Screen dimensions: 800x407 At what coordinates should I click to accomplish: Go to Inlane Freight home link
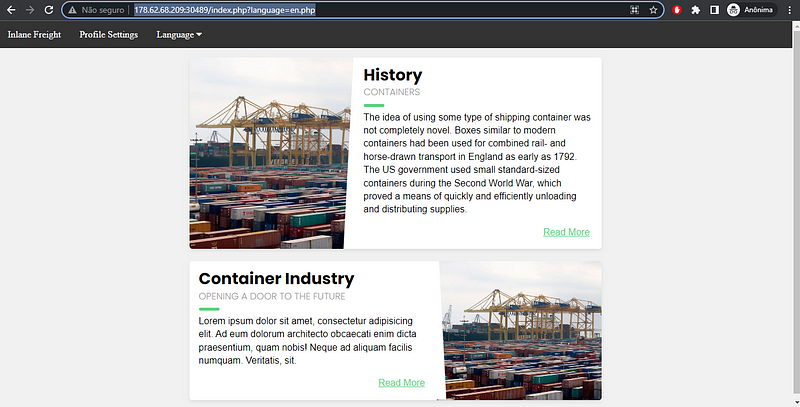(x=34, y=34)
